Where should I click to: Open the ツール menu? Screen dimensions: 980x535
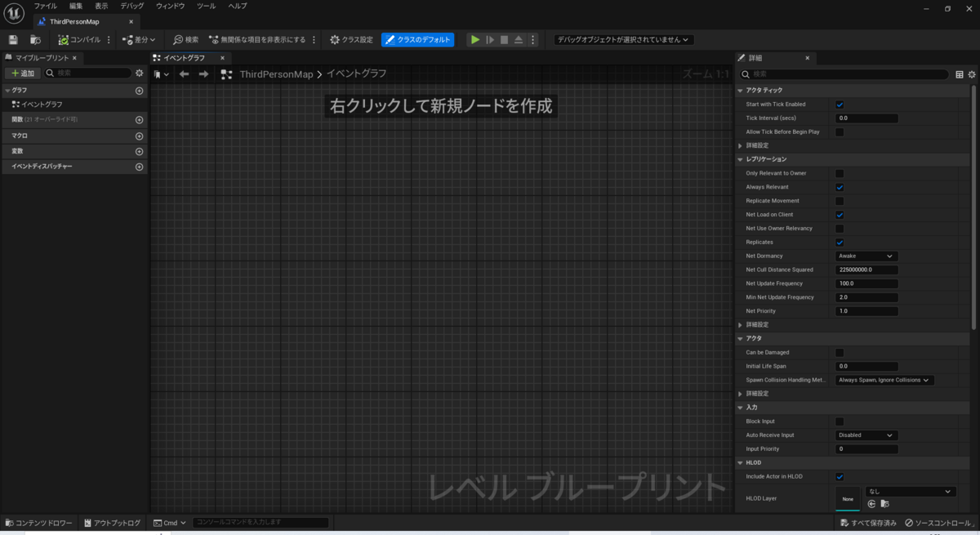pos(207,6)
